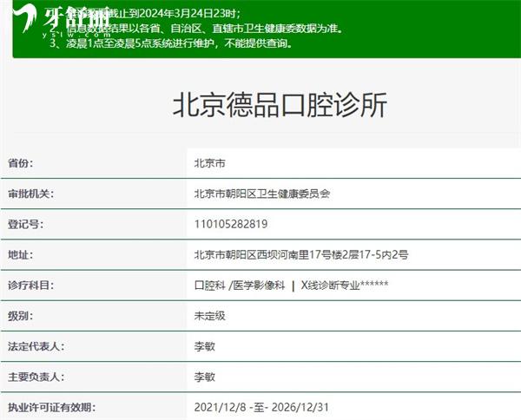Click the 登记号 label
This screenshot has height=420, width=521.
point(25,224)
